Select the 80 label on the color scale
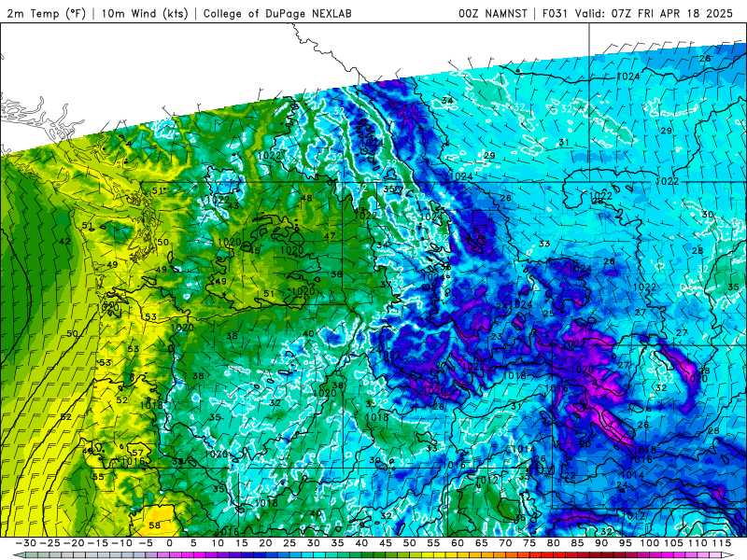The image size is (747, 560). click(553, 543)
